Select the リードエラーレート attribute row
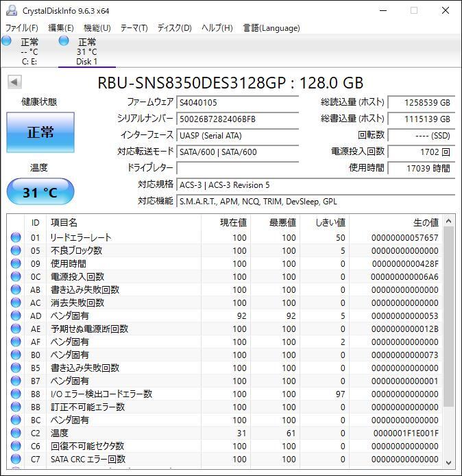This screenshot has width=462, height=476. [224, 237]
